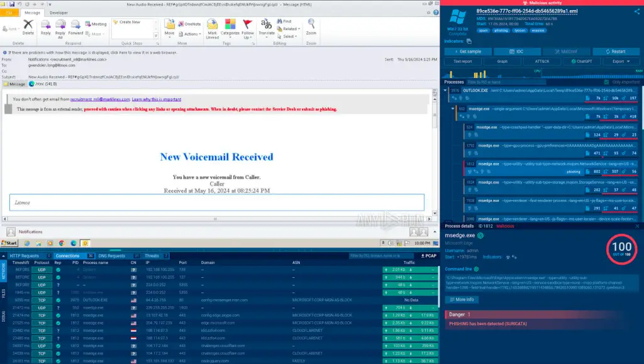This screenshot has width=644, height=364.
Task: Click the ChatGPT button in sandbox panel
Action: pyautogui.click(x=582, y=61)
